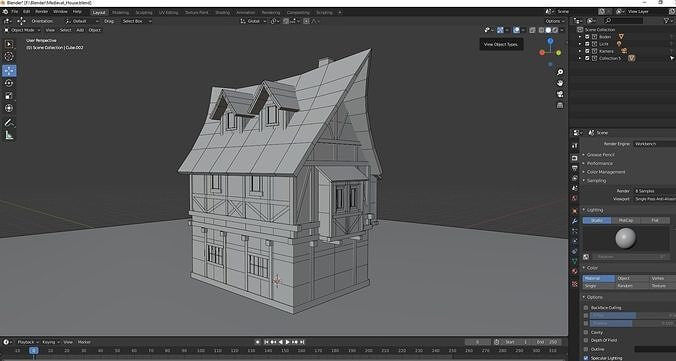Click the play animation button in timeline
Screen dimensions: 676x361
pos(288,342)
